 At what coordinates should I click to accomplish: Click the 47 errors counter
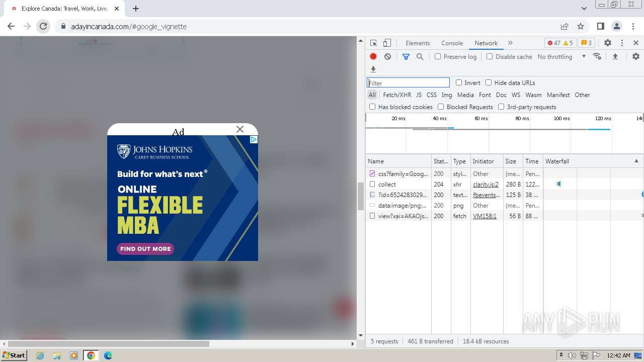click(553, 43)
